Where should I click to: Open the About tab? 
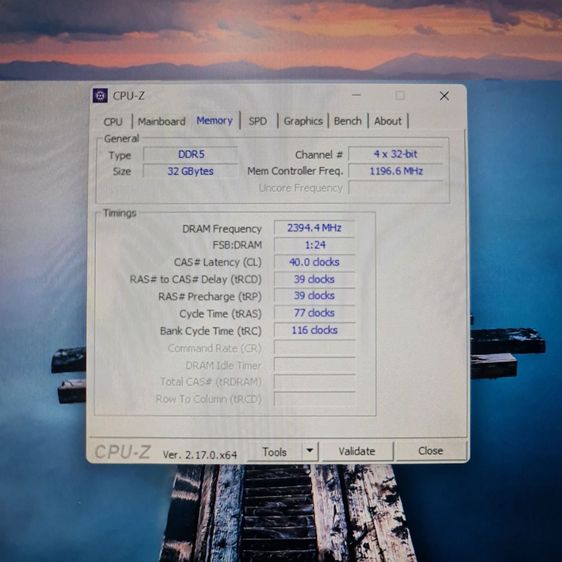coord(387,121)
